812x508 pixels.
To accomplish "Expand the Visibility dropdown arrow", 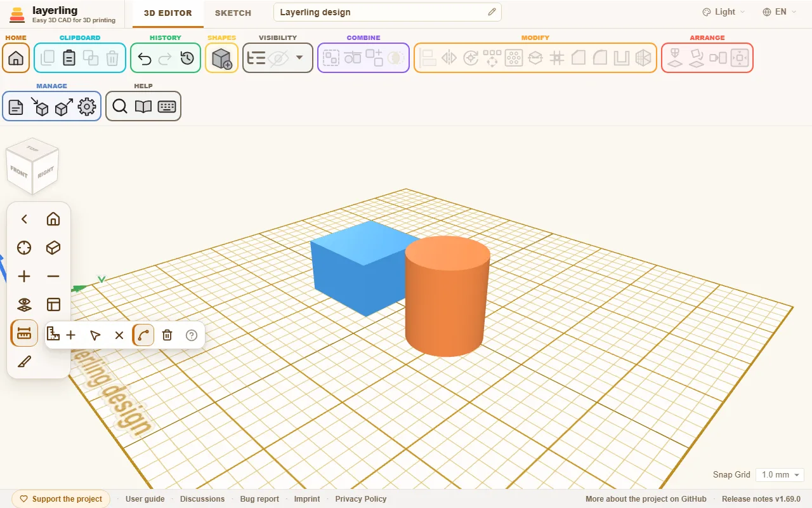I will point(299,58).
